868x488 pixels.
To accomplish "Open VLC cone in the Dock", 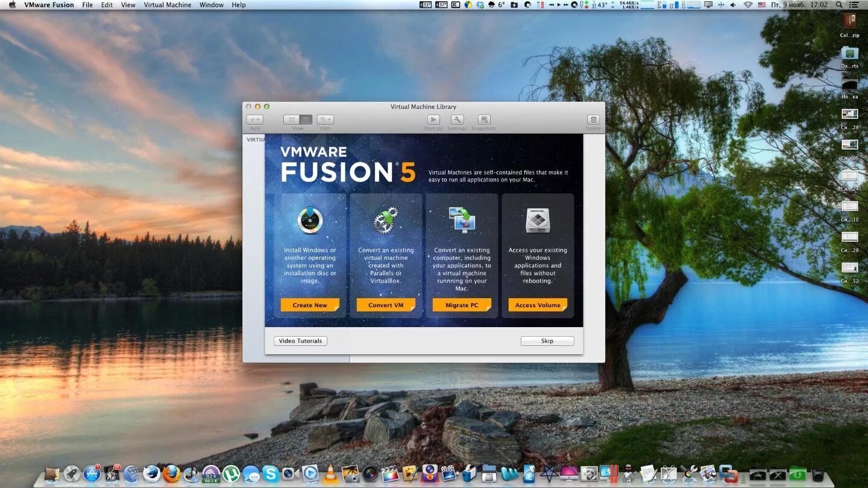I will (x=330, y=474).
